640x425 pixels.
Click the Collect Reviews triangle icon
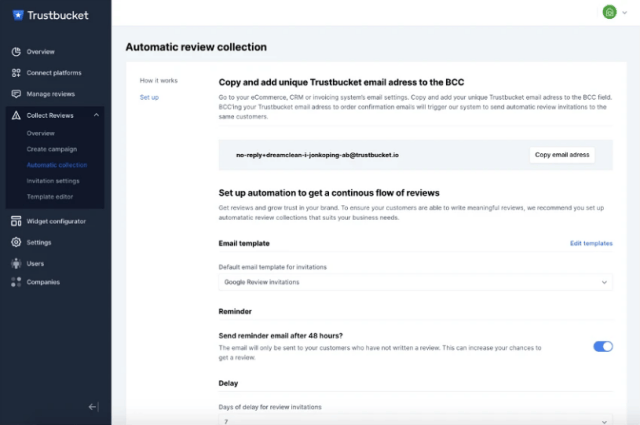16,116
